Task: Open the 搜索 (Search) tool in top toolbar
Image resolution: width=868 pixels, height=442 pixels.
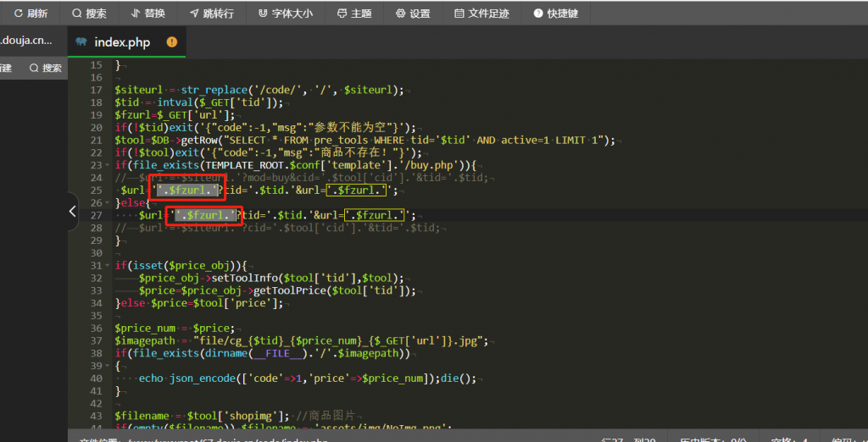Action: (89, 14)
